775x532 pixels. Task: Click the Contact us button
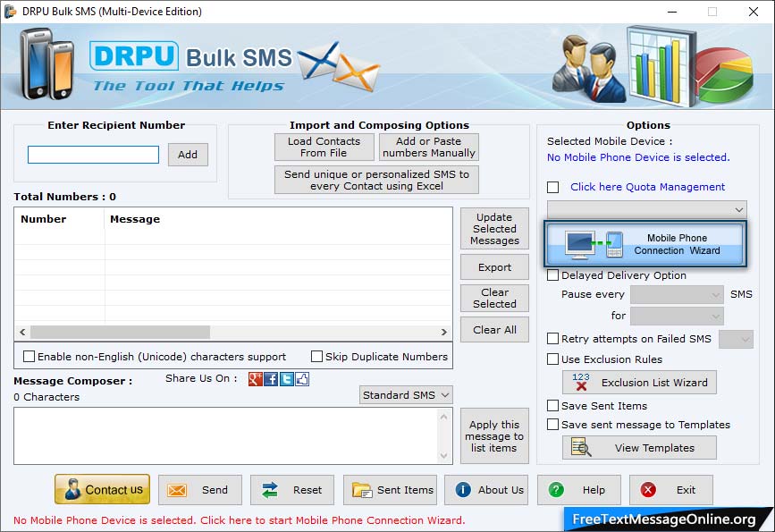102,489
